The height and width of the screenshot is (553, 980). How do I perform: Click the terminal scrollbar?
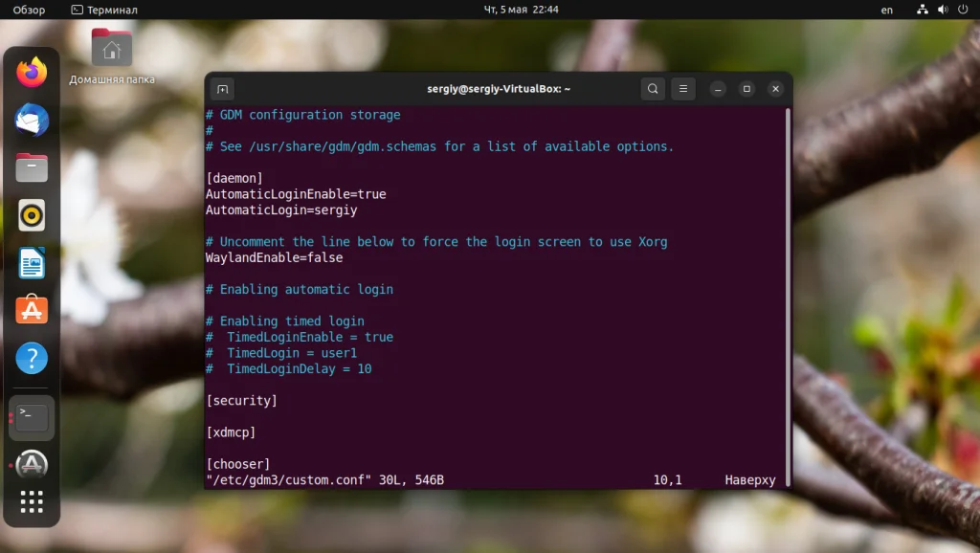pos(787,287)
